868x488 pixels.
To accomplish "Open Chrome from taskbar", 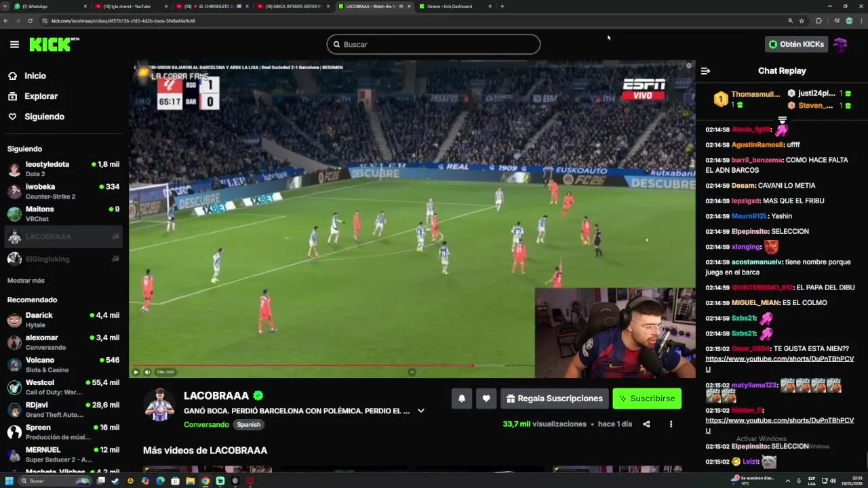I will [205, 481].
